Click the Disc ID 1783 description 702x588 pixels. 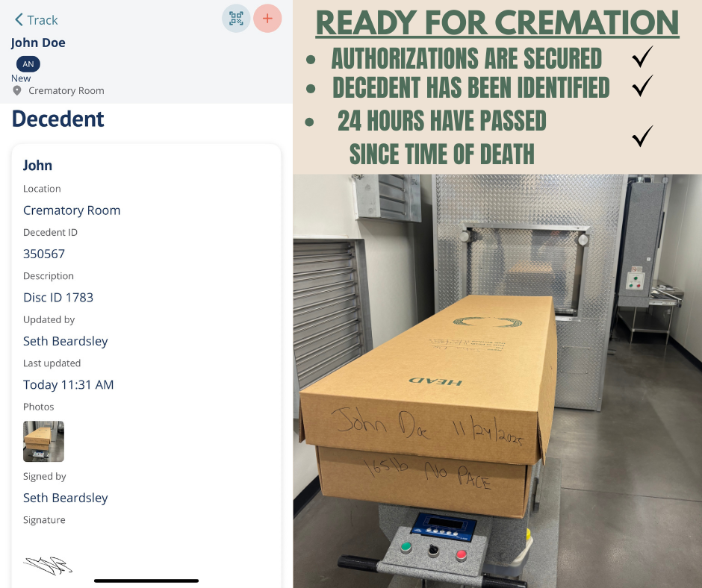(x=58, y=298)
